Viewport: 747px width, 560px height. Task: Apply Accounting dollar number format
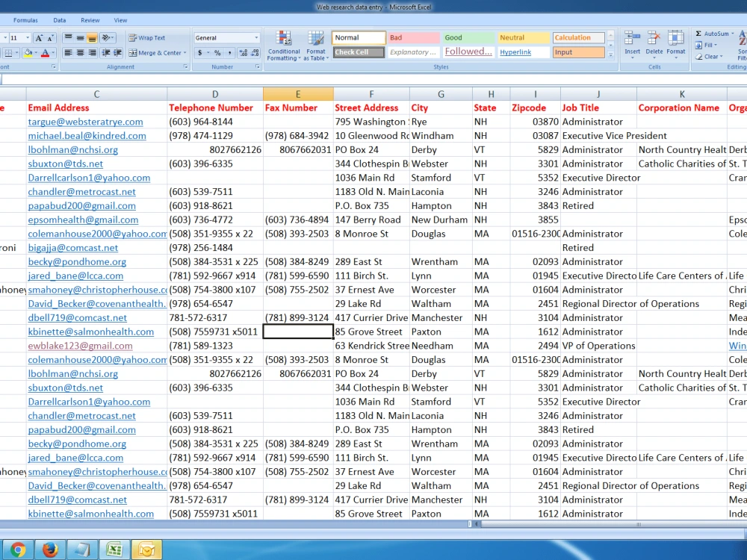pos(200,53)
